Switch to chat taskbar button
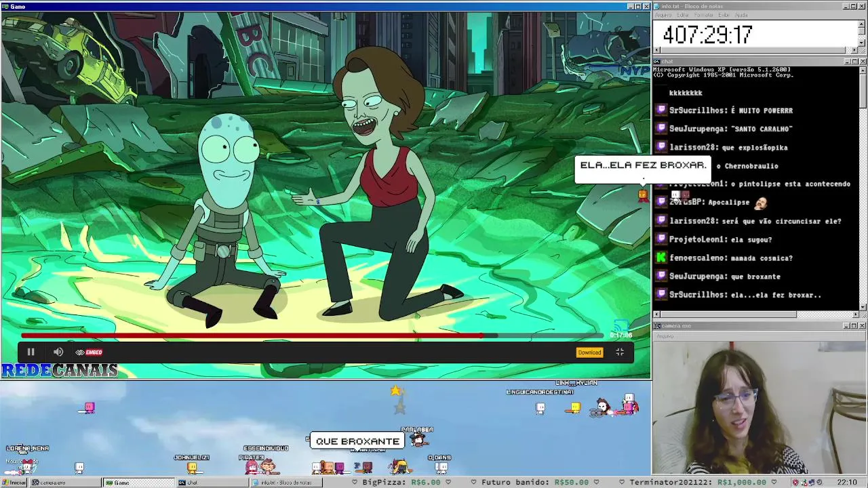This screenshot has width=868, height=488. point(211,483)
